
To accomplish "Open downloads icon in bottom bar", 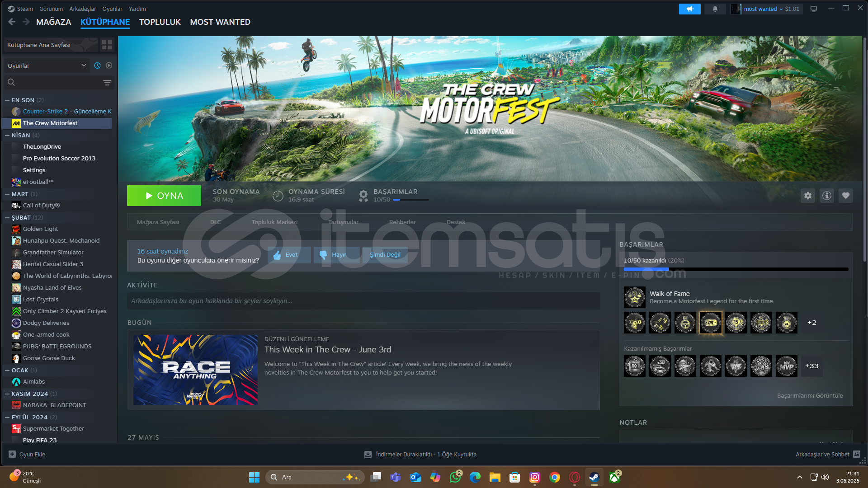I will click(x=368, y=455).
